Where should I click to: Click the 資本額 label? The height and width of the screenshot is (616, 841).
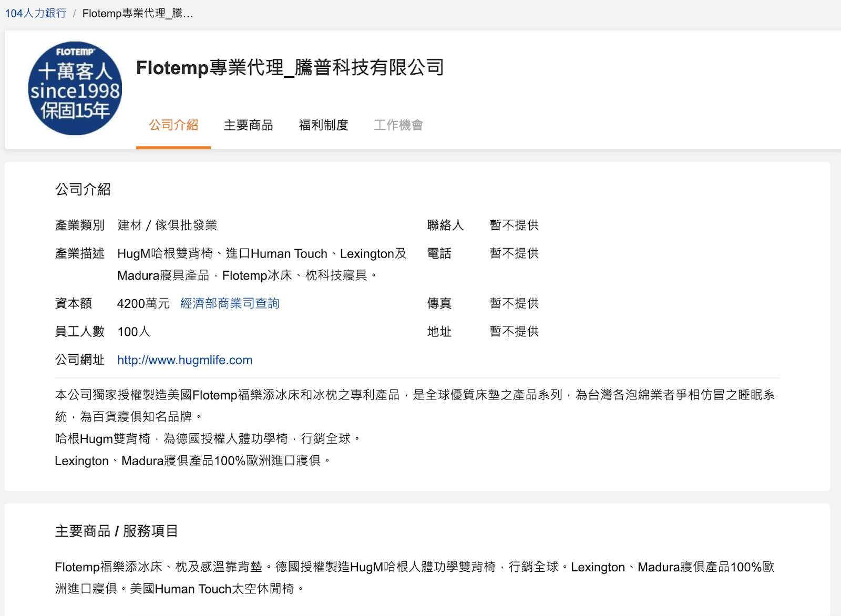coord(73,303)
